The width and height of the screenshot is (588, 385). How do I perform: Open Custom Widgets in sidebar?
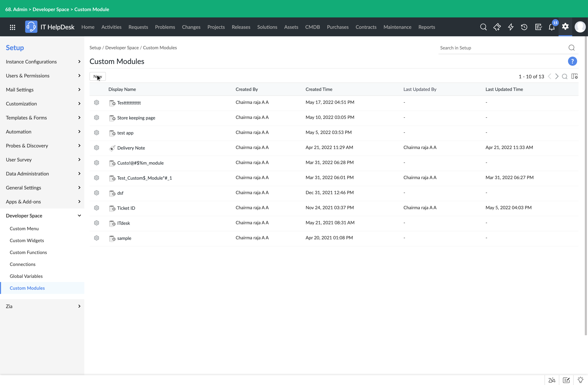pos(27,240)
